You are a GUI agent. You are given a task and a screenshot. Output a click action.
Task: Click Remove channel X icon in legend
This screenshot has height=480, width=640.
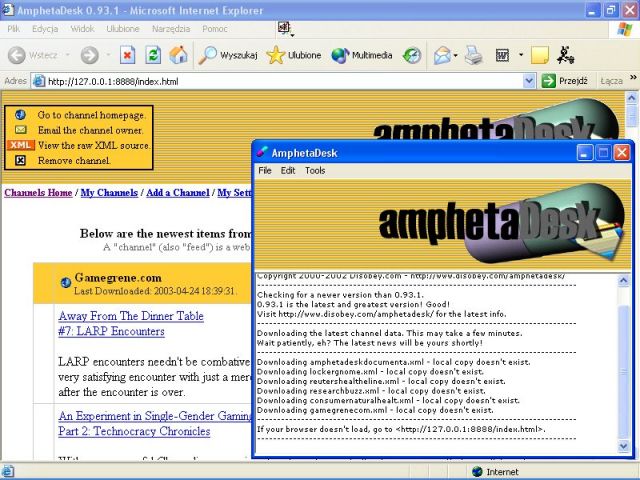click(20, 160)
